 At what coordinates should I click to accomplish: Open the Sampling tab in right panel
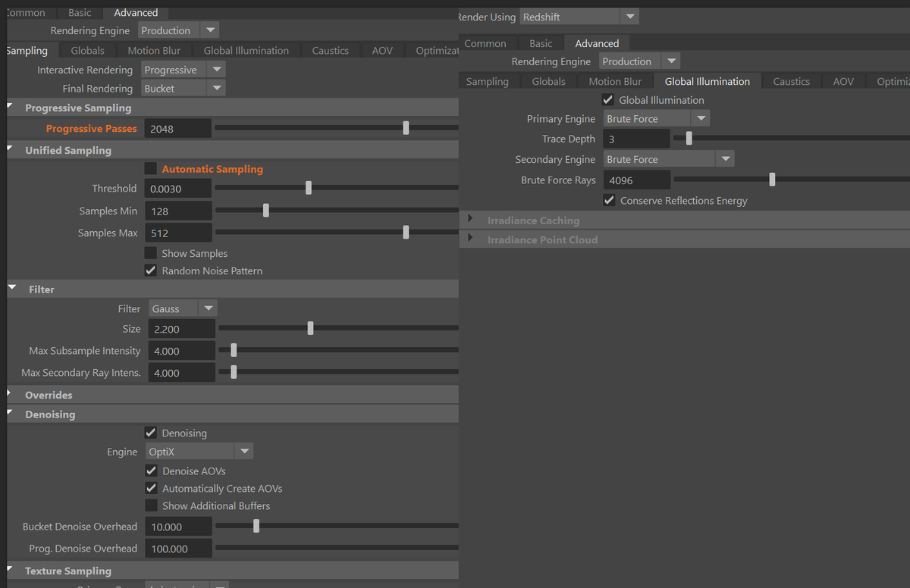[488, 81]
